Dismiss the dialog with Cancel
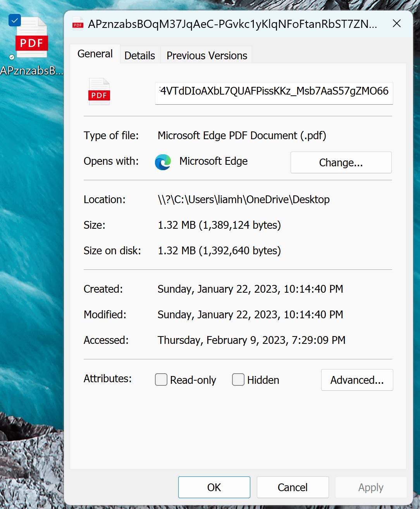This screenshot has height=509, width=420. click(x=293, y=487)
